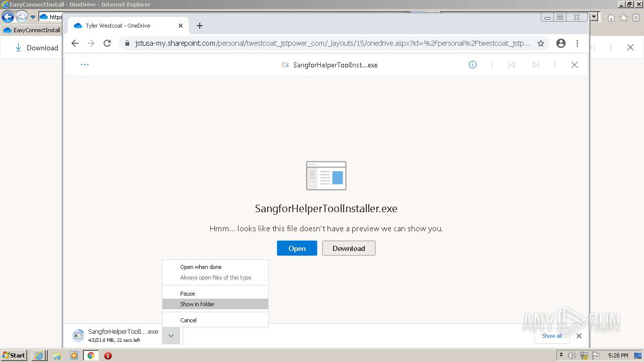
Task: Open Chrome's three-dot menu
Action: tap(577, 43)
